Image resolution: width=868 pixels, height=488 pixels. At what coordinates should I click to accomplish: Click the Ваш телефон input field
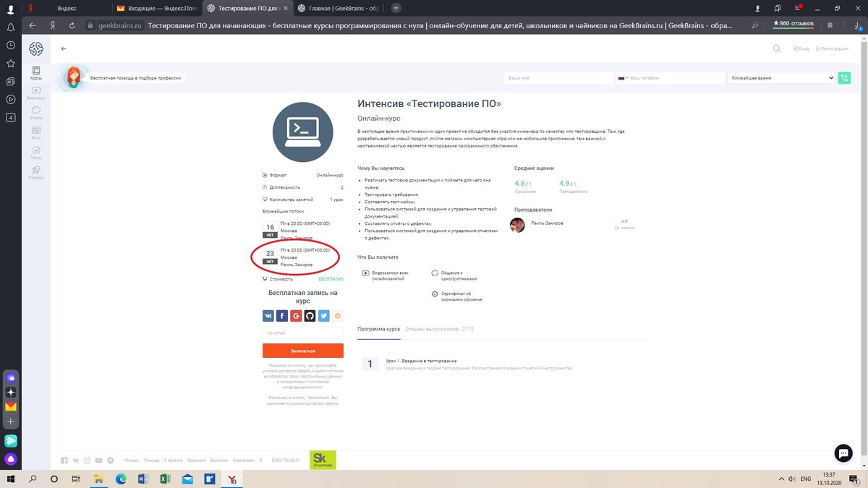pyautogui.click(x=676, y=77)
